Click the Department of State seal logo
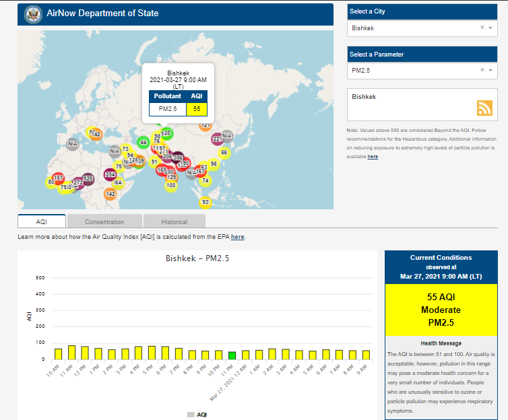The width and height of the screenshot is (508, 420). (32, 13)
